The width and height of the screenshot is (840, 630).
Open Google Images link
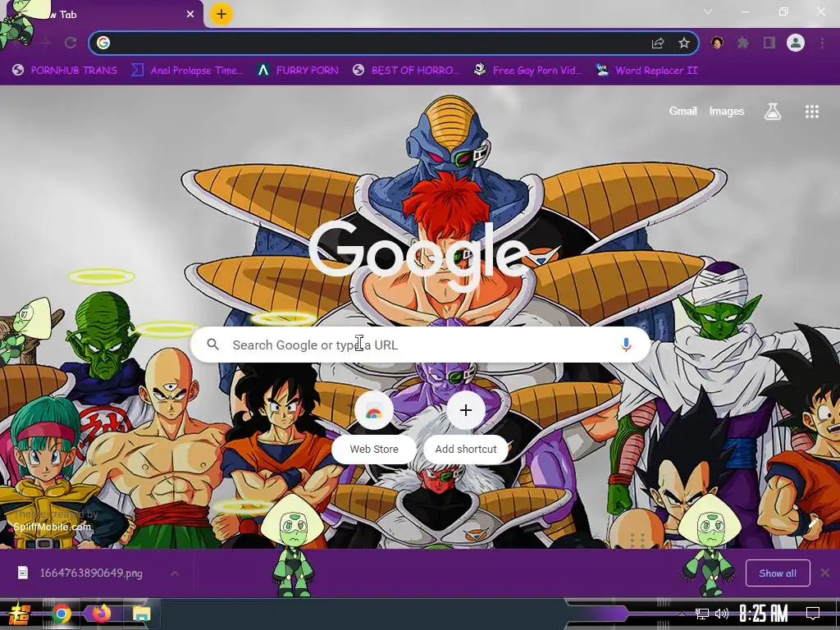pos(727,111)
